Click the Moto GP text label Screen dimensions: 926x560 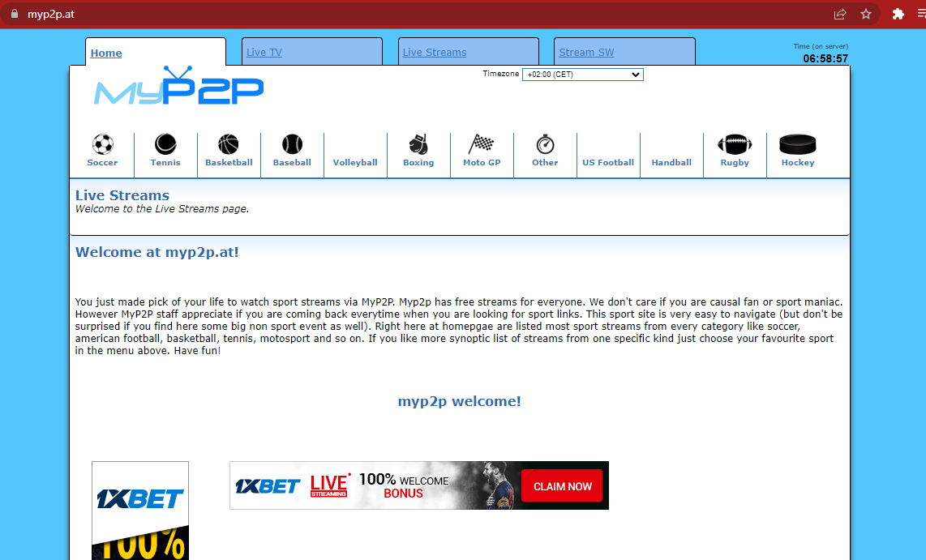pos(482,162)
